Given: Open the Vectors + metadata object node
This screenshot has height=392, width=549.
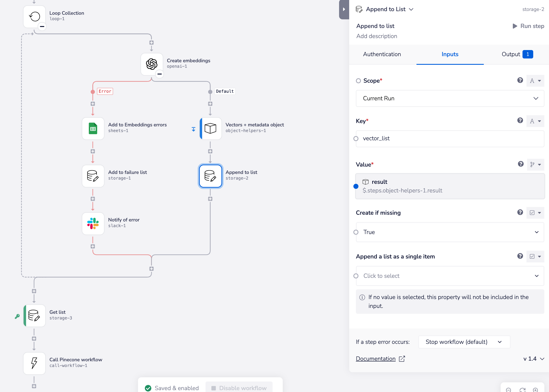Looking at the screenshot, I should click(x=211, y=129).
